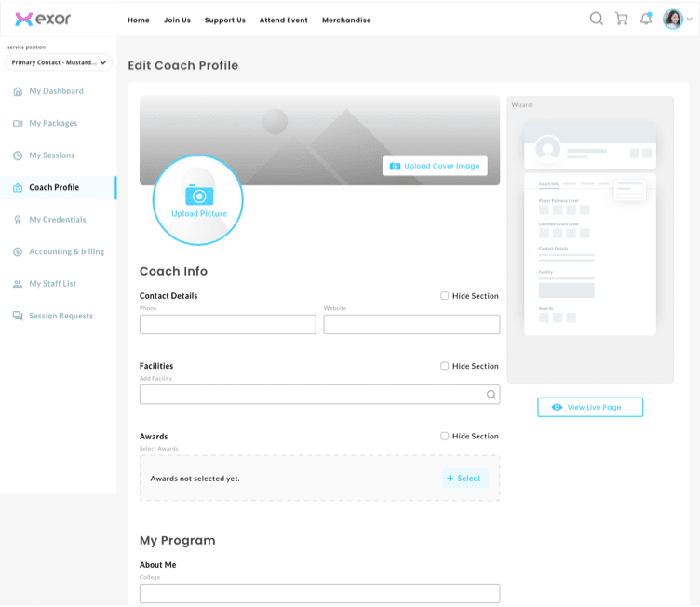Click the My Sessions clock icon
The width and height of the screenshot is (700, 607).
(x=18, y=155)
